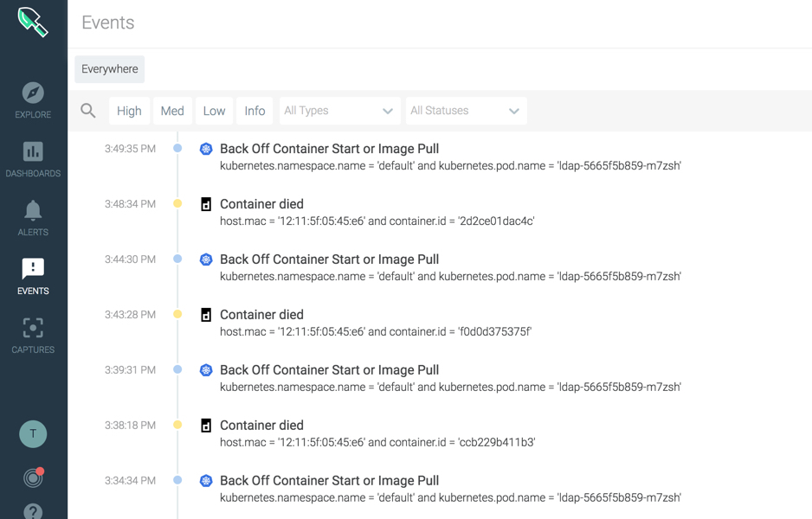Screen dimensions: 812x519
Task: Toggle the Low severity filter
Action: 214,111
